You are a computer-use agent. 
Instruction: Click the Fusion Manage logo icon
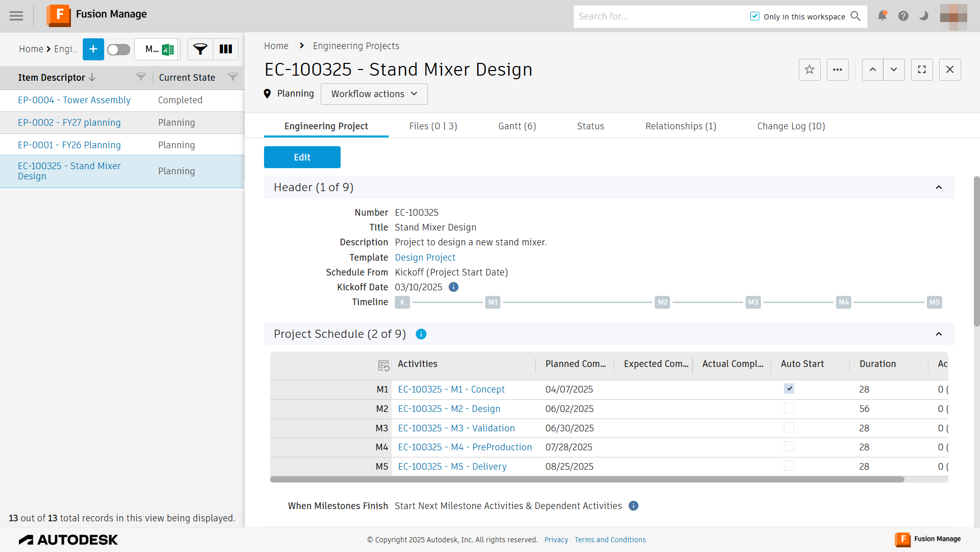[59, 15]
